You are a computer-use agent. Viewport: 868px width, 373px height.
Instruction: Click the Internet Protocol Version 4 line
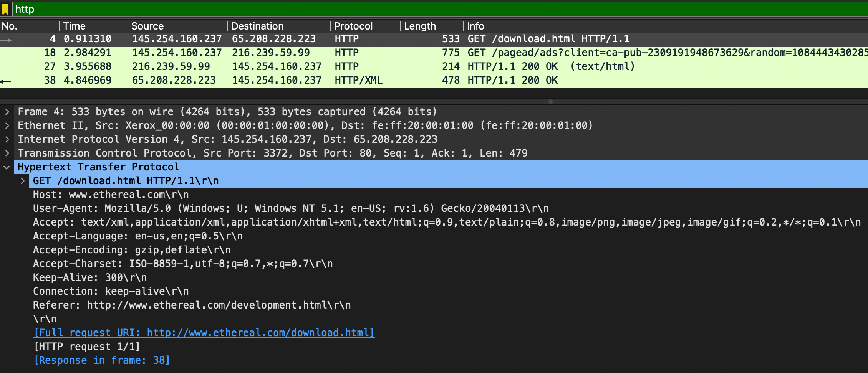click(x=227, y=139)
